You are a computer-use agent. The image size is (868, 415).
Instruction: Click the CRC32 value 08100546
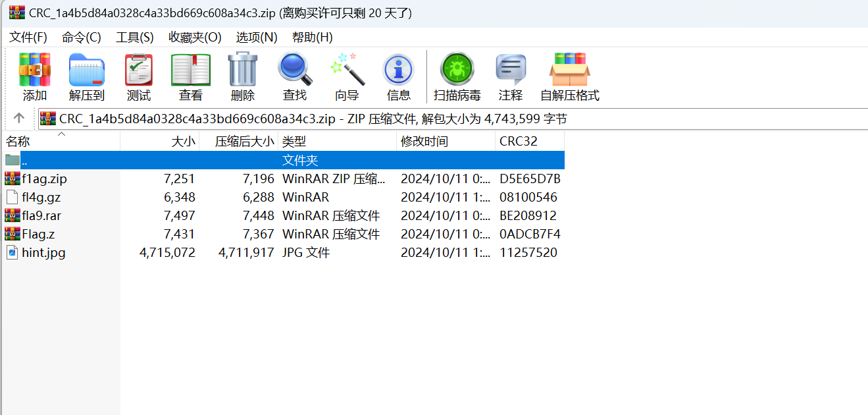pos(528,197)
